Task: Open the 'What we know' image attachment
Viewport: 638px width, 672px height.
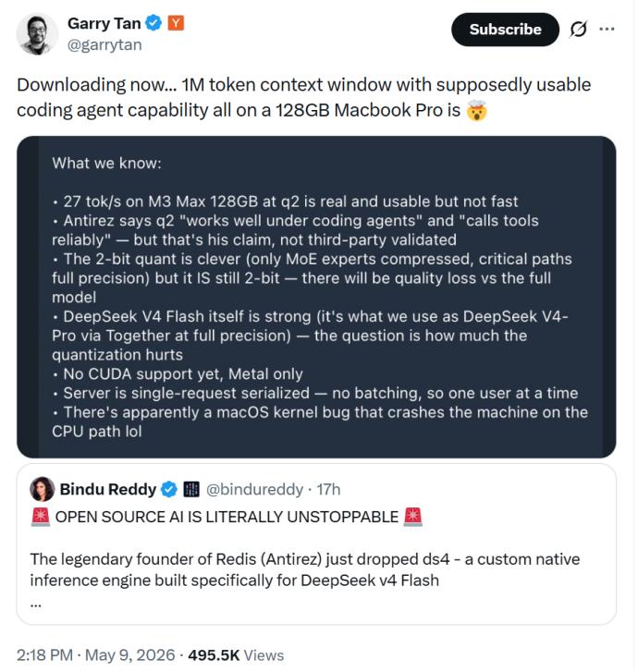Action: [316, 297]
